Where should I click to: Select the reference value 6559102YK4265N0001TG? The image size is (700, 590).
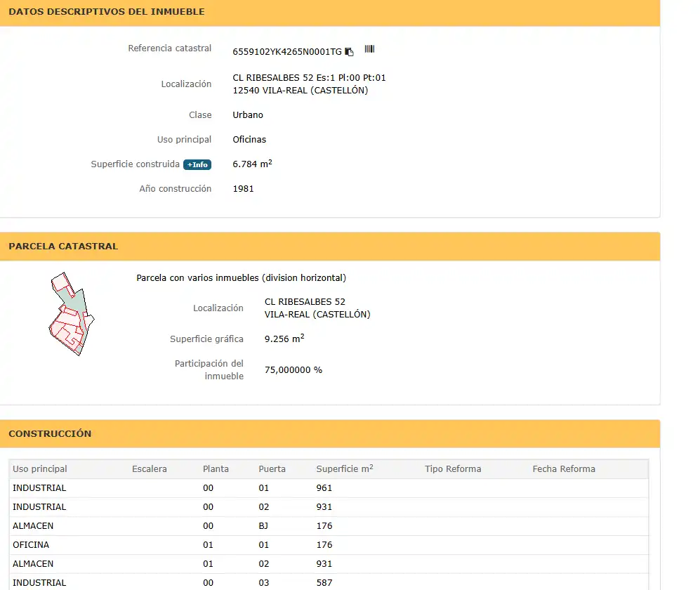click(x=287, y=52)
